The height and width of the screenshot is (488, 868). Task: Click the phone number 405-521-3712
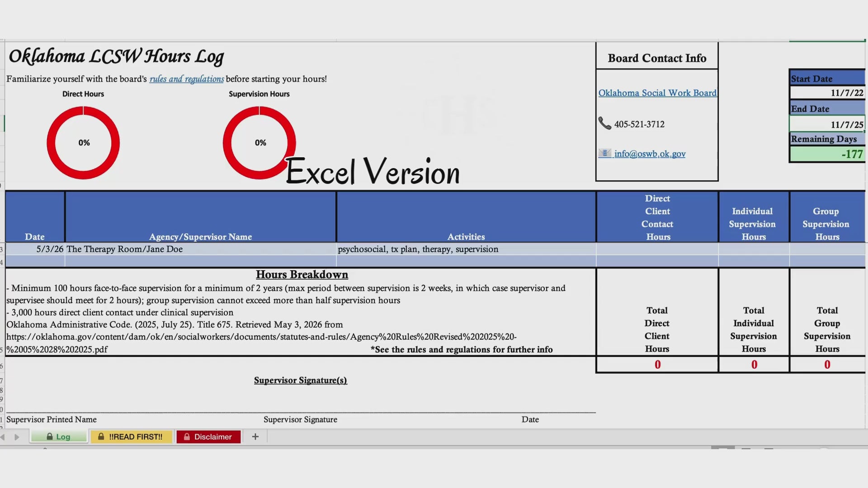click(x=639, y=124)
